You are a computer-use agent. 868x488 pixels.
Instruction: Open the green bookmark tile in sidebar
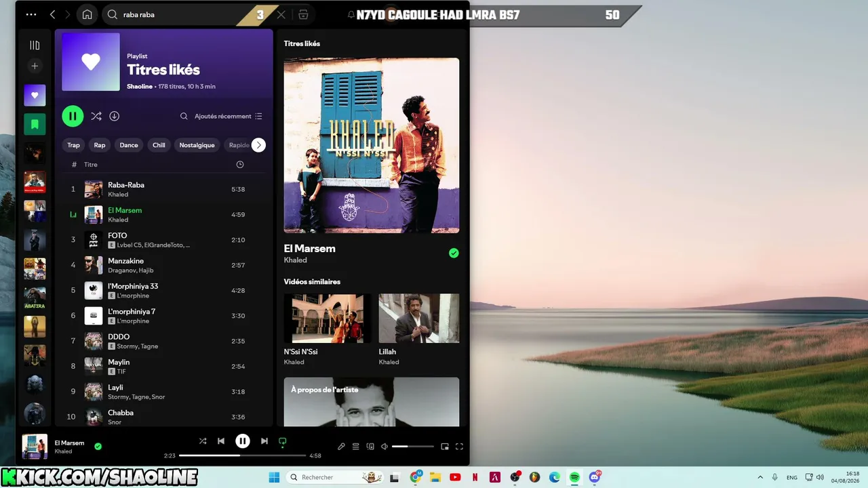coord(35,124)
